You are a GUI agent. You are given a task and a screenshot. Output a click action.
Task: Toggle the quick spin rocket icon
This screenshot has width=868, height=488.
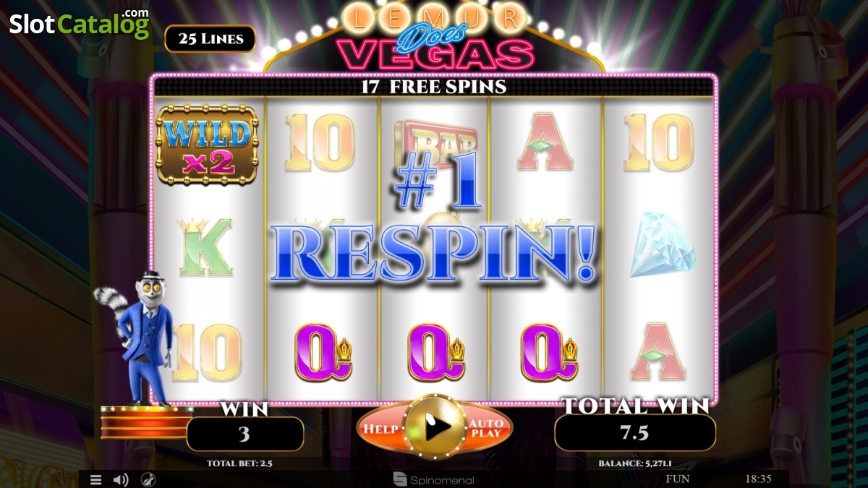point(148,479)
